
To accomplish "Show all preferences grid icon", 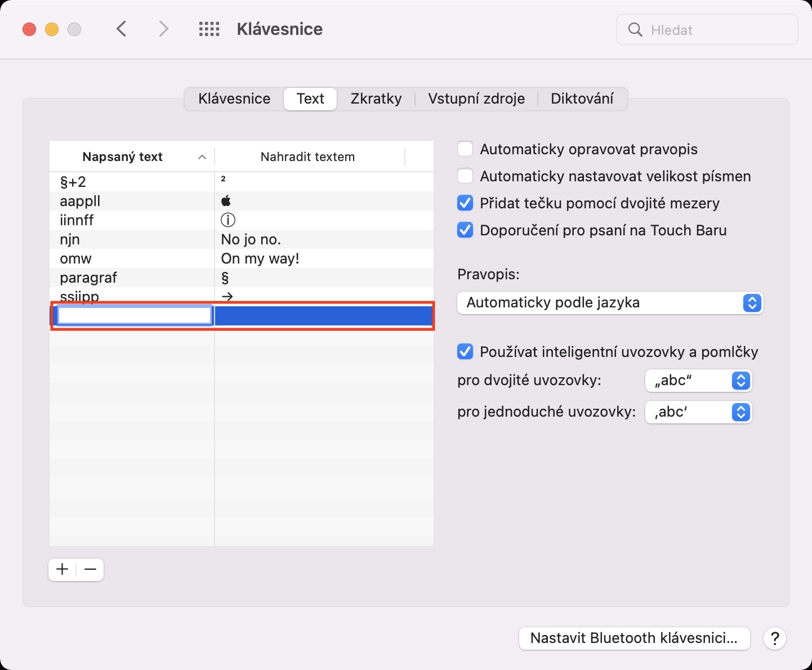I will pos(209,29).
